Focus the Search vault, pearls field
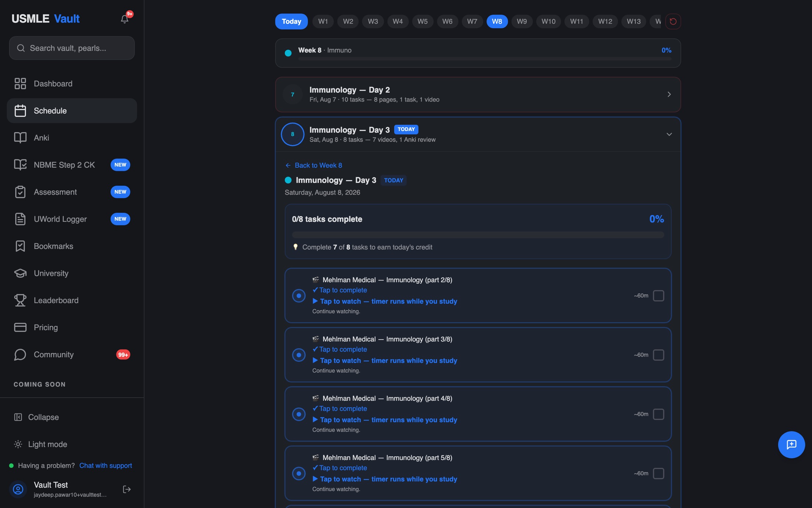 72,48
